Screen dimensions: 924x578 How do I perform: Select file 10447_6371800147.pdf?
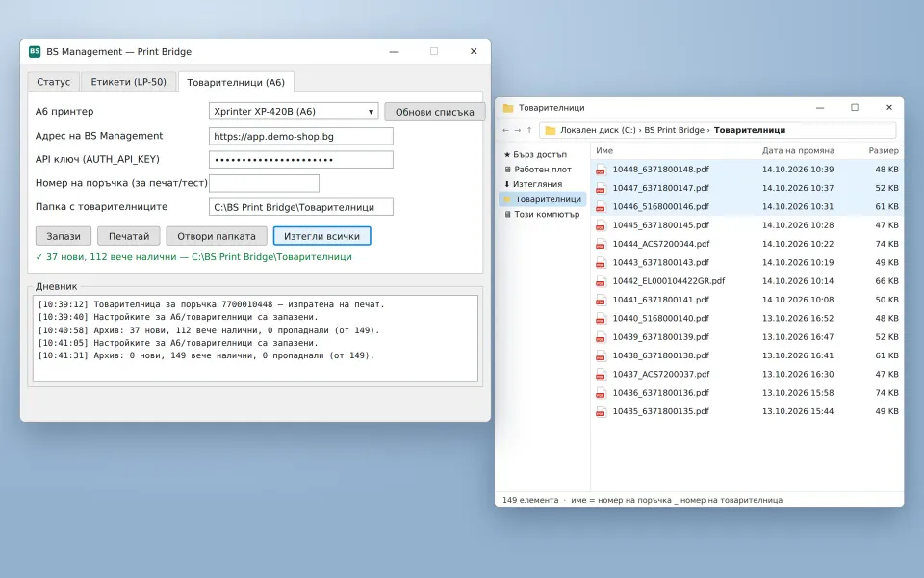[x=747, y=188]
